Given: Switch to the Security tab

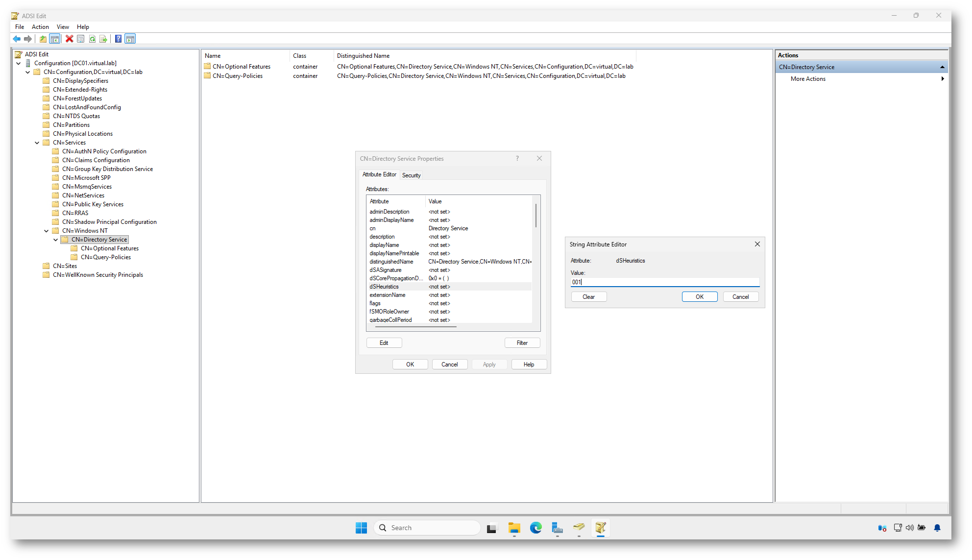Looking at the screenshot, I should click(411, 175).
